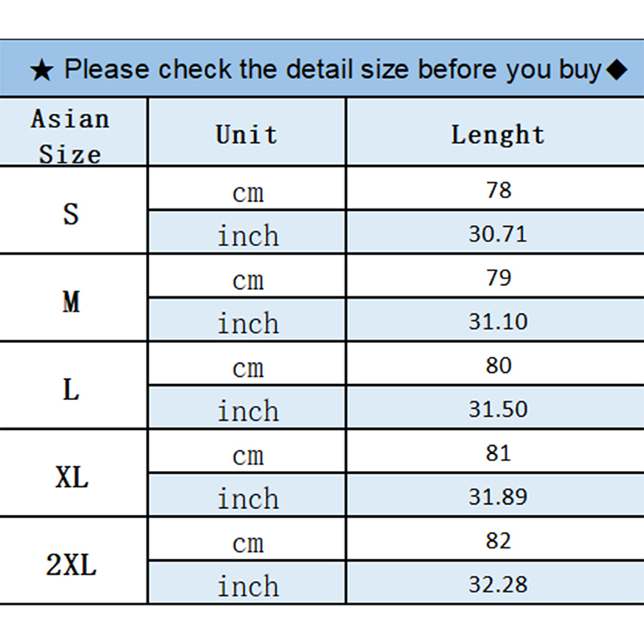The height and width of the screenshot is (644, 644).
Task: Select the 31.10 inch value cell
Action: 498,322
